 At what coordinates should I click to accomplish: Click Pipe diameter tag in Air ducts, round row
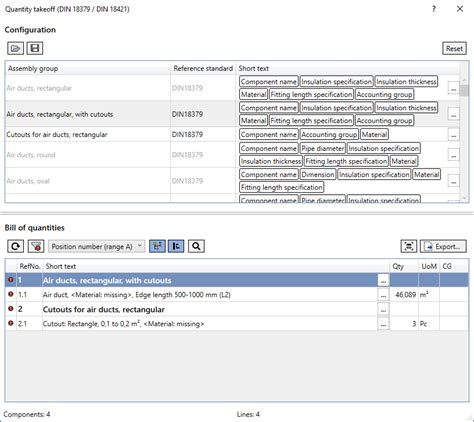pos(322,148)
